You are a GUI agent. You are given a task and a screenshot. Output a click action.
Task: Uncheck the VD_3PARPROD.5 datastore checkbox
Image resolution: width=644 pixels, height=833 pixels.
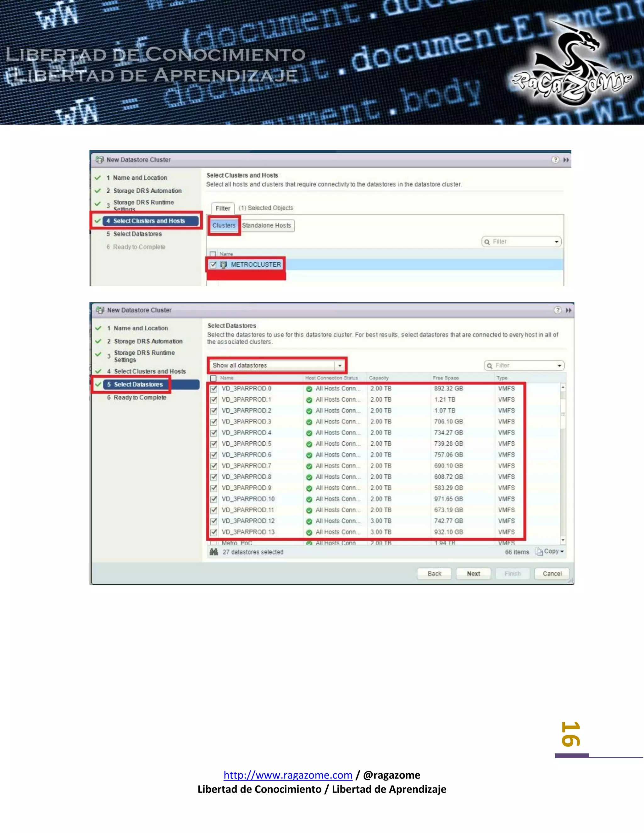click(214, 444)
